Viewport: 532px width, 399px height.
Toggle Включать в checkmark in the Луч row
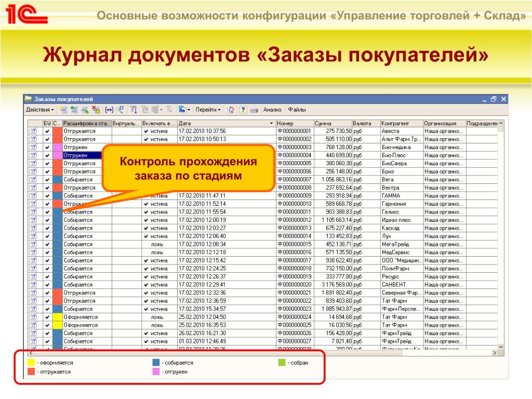pyautogui.click(x=146, y=236)
